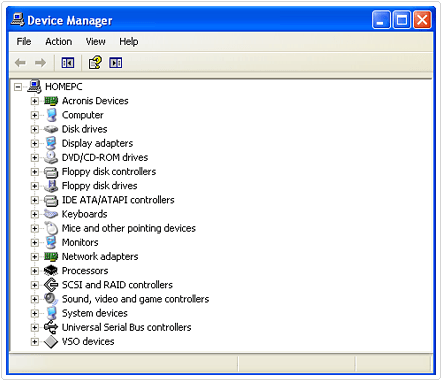Select the System devices label

point(95,313)
